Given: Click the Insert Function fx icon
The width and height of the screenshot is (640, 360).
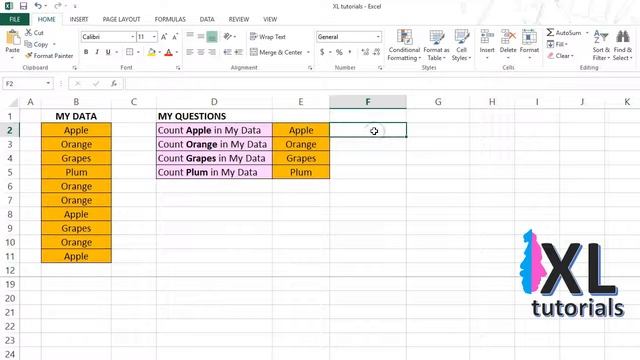Looking at the screenshot, I should [114, 83].
